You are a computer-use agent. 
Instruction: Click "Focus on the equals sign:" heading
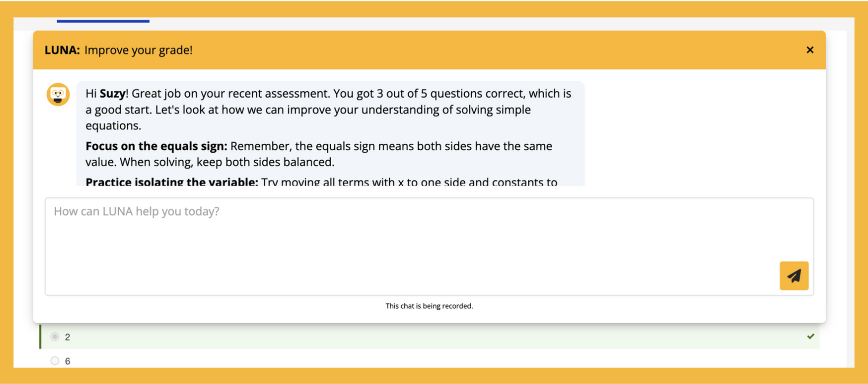[x=156, y=146]
